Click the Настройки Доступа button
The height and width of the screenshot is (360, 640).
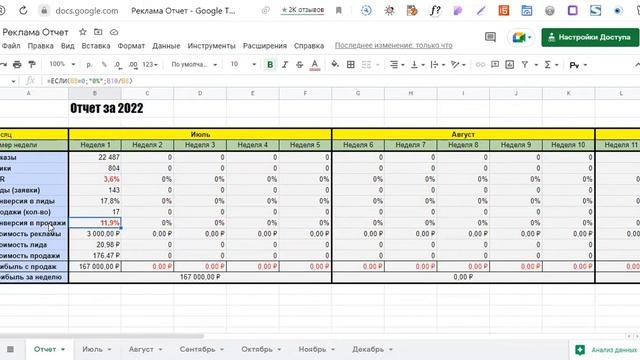[x=590, y=37]
